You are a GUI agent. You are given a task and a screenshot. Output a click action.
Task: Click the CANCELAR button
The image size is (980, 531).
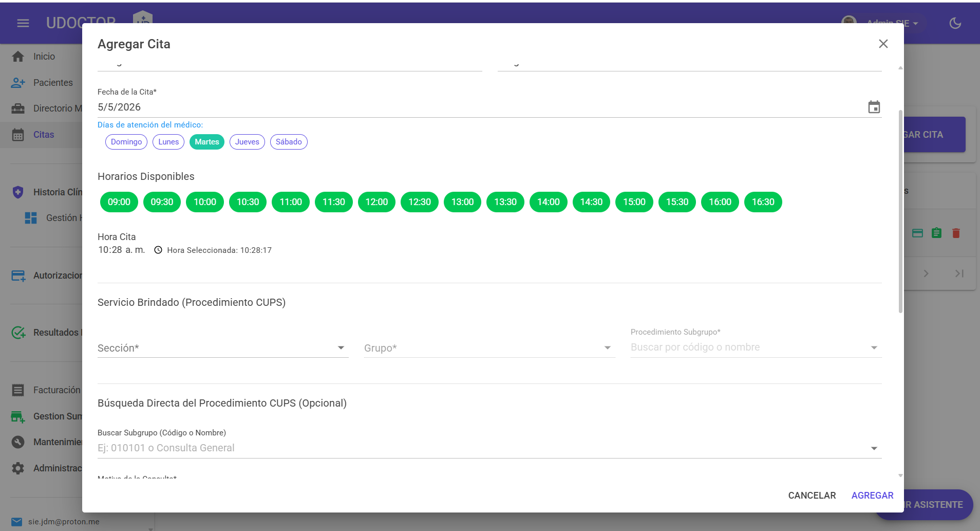812,496
